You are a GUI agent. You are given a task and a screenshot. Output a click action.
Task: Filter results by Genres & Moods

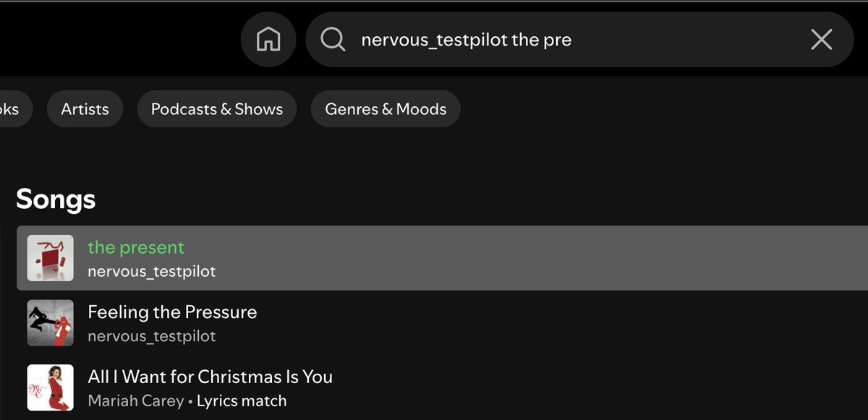(386, 109)
